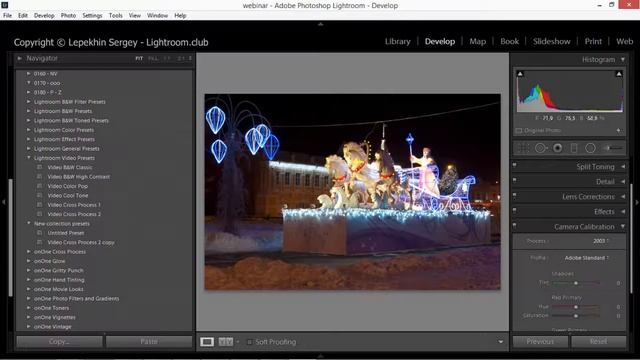Click the Untitled Preset icon
This screenshot has height=360, width=640.
(40, 233)
